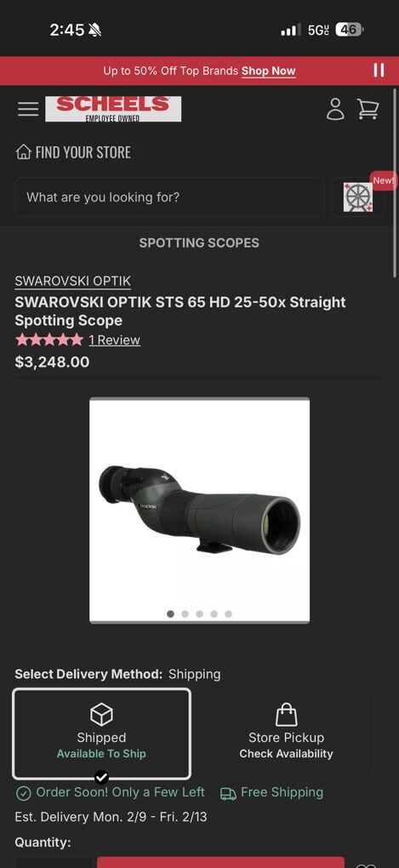Image resolution: width=399 pixels, height=868 pixels.
Task: Open the Swarovski Optik brand link
Action: (73, 281)
